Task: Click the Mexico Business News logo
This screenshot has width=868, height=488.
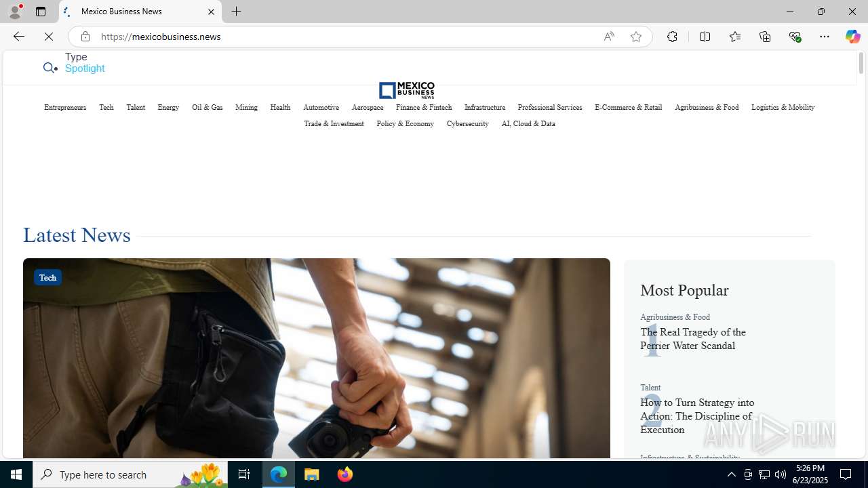Action: click(x=407, y=90)
